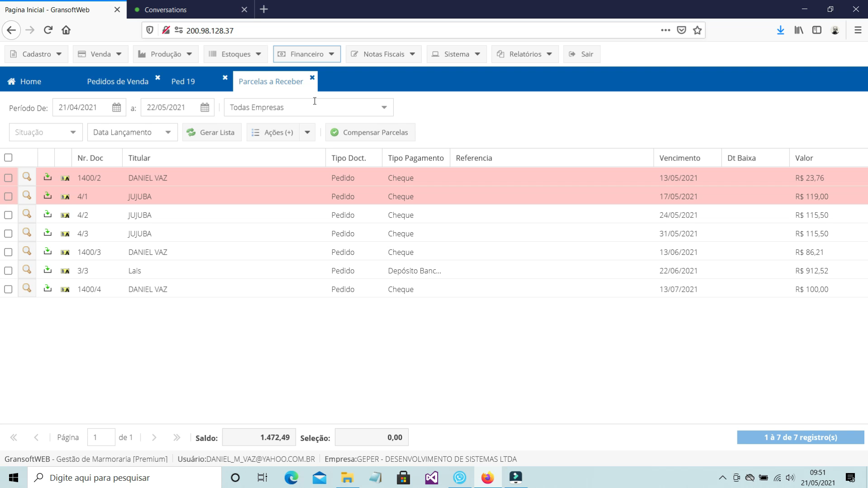The image size is (868, 488).
Task: Click the green download icon in row 4/1
Action: pyautogui.click(x=47, y=196)
